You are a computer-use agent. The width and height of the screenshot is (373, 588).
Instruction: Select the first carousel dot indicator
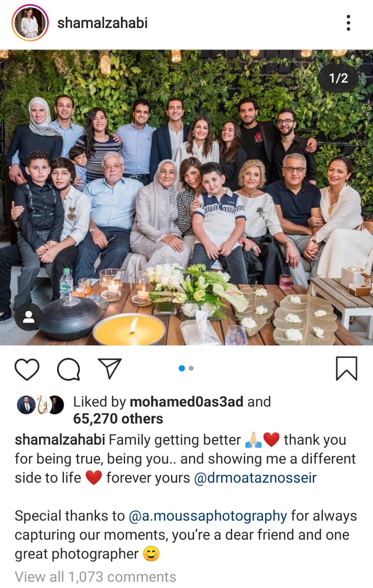181,368
